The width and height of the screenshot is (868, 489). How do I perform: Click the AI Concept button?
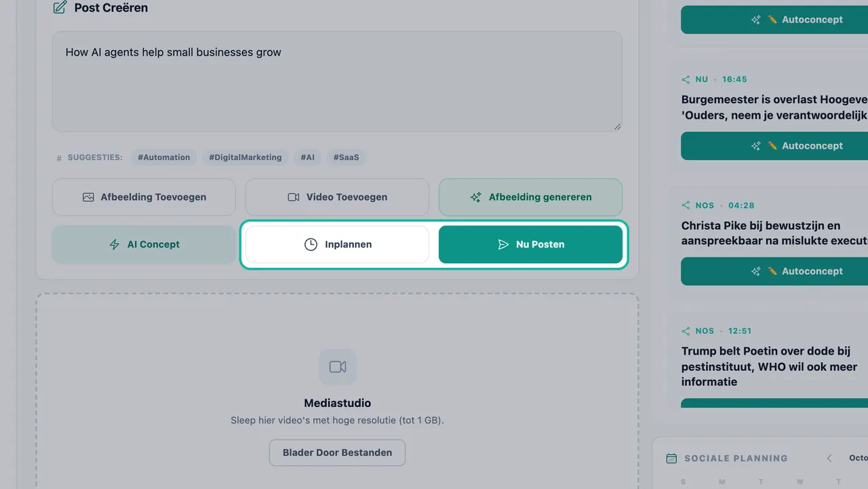click(x=144, y=245)
